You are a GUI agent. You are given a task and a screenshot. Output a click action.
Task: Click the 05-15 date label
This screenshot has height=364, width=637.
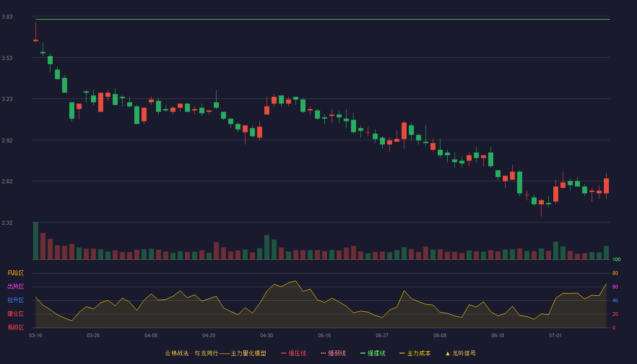pos(324,335)
